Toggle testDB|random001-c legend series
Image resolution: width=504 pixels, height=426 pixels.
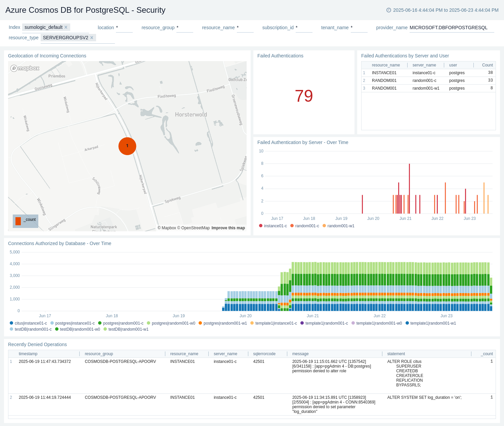pyautogui.click(x=31, y=329)
